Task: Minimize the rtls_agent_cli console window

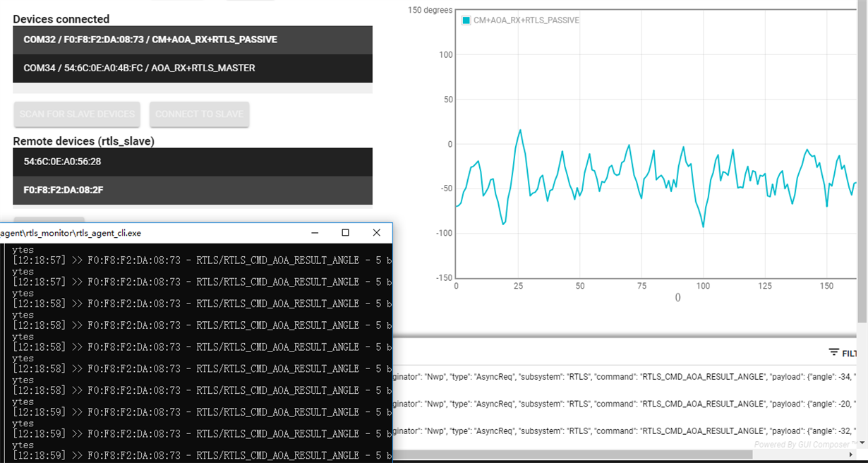Action: click(314, 233)
